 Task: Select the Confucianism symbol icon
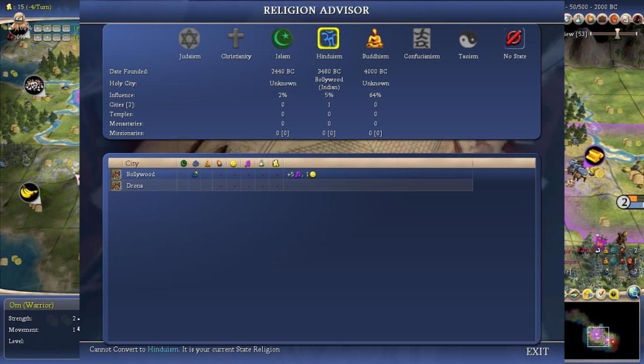point(422,38)
